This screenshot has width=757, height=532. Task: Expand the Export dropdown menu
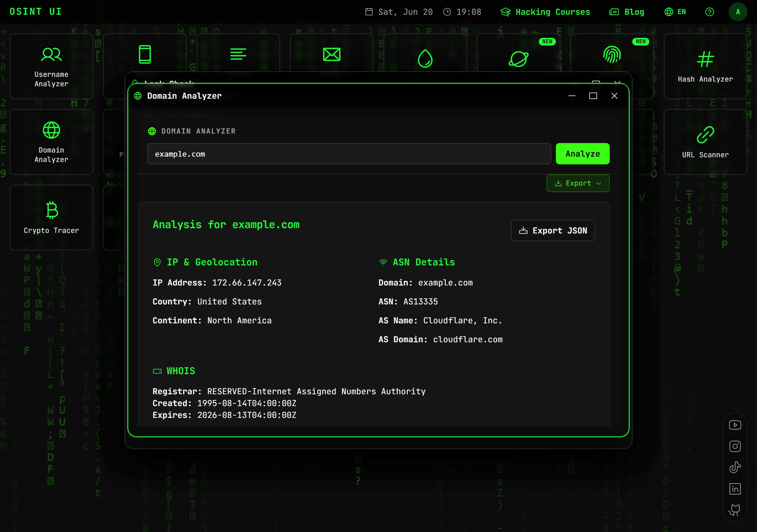[x=578, y=183]
